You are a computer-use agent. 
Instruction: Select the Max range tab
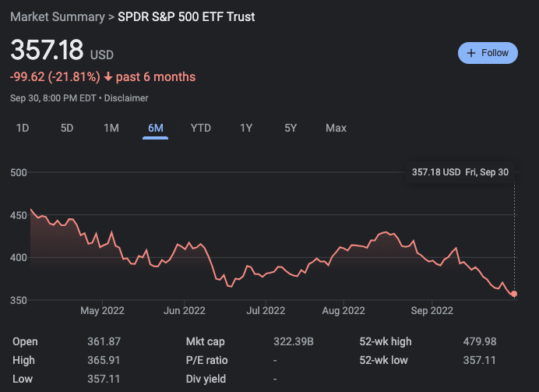pyautogui.click(x=336, y=128)
